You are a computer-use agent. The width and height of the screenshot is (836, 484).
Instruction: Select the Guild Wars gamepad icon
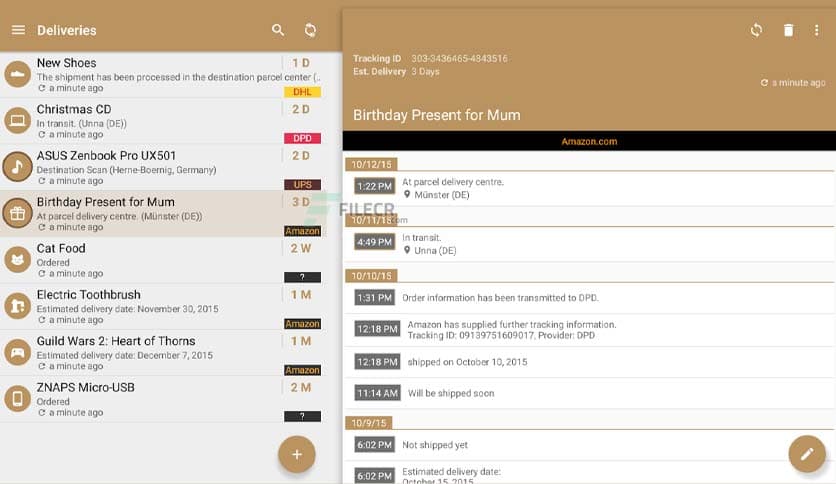click(x=18, y=352)
